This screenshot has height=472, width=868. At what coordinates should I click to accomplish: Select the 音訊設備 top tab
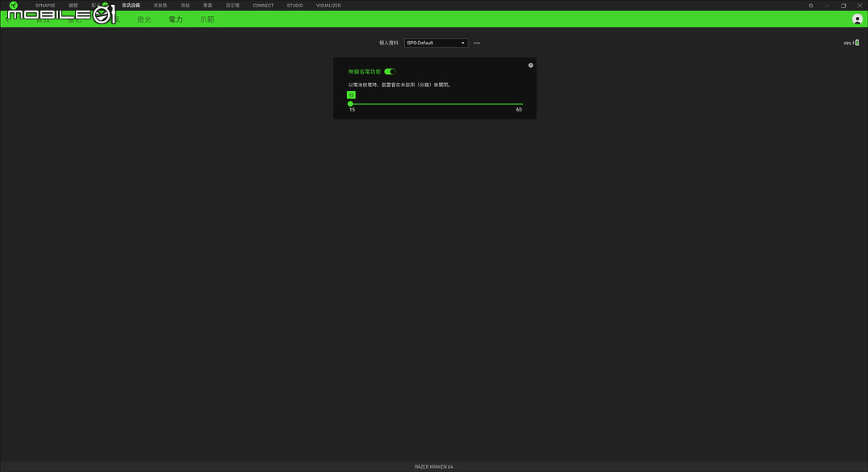131,6
